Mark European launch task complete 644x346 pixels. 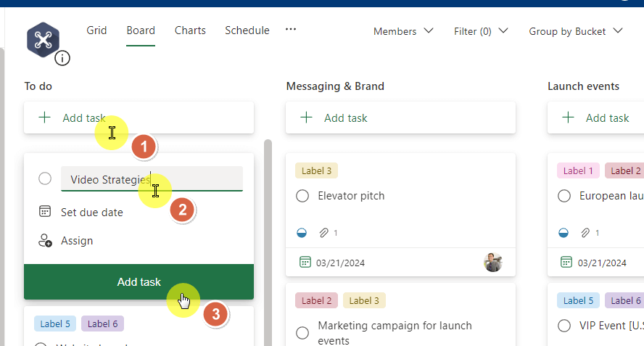point(564,196)
